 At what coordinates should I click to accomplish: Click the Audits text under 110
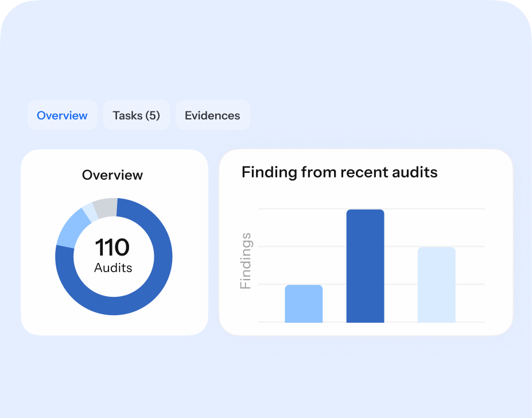point(112,267)
